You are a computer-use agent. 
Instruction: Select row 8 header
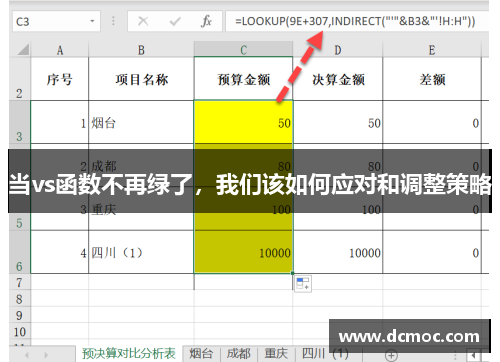click(19, 298)
